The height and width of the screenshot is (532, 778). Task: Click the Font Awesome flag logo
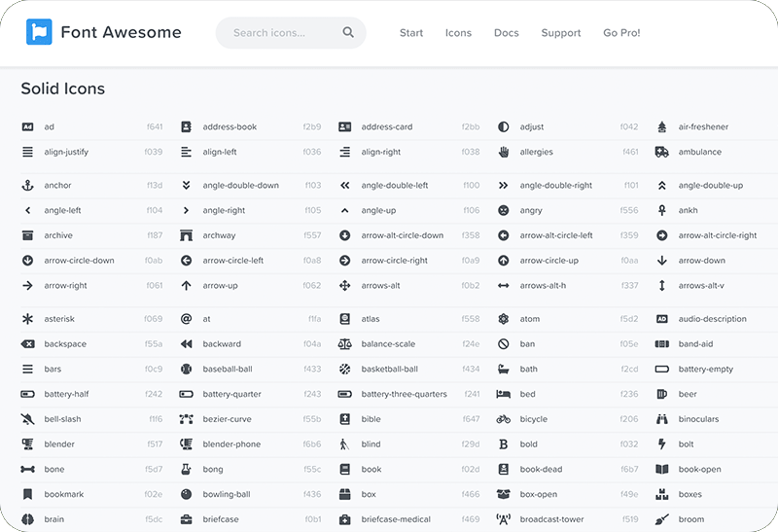coord(39,32)
